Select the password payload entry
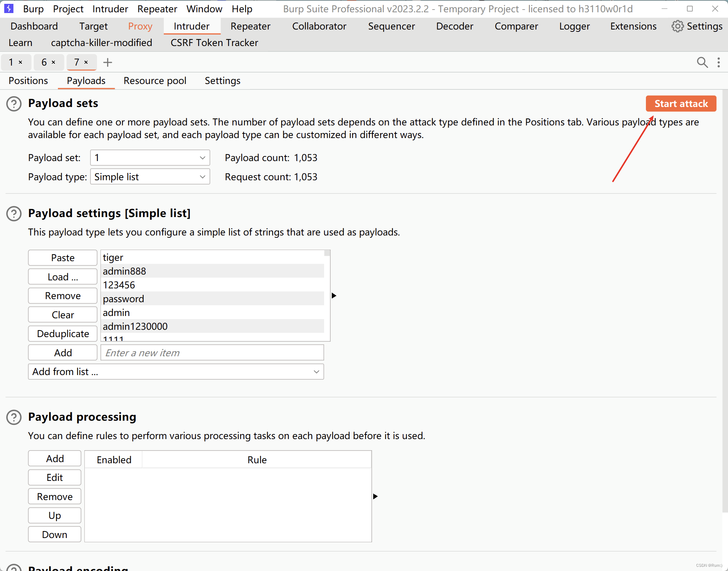This screenshot has height=571, width=728. (x=212, y=299)
